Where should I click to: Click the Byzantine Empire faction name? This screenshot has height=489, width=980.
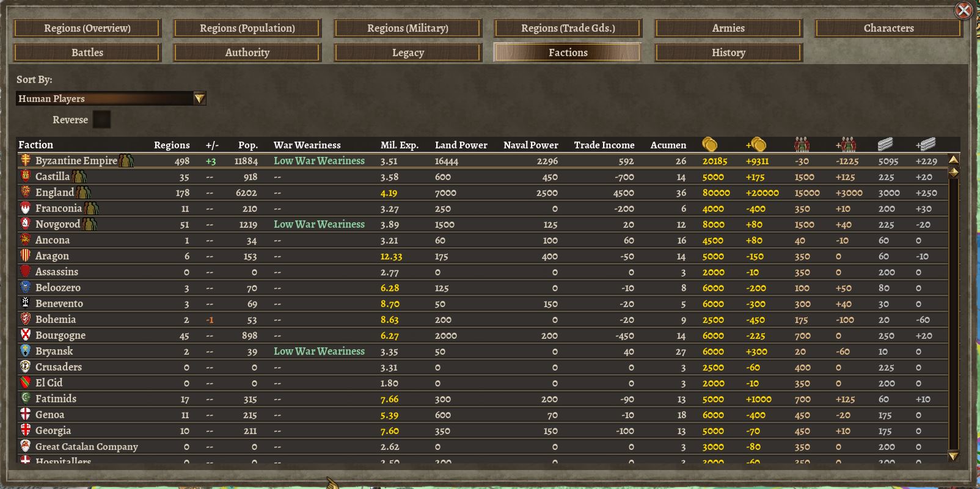coord(76,161)
